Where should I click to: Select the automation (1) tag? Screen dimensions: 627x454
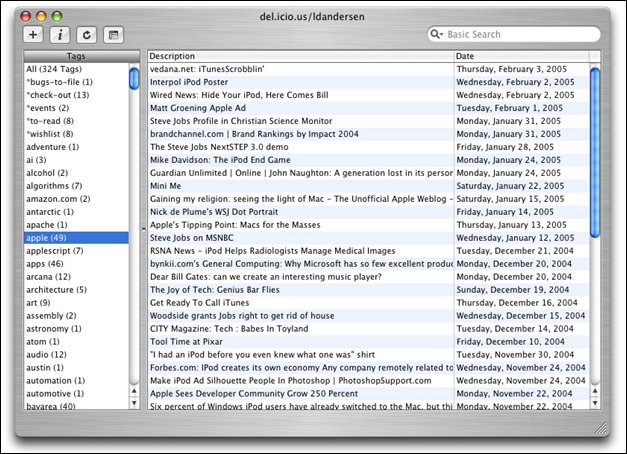coord(76,381)
